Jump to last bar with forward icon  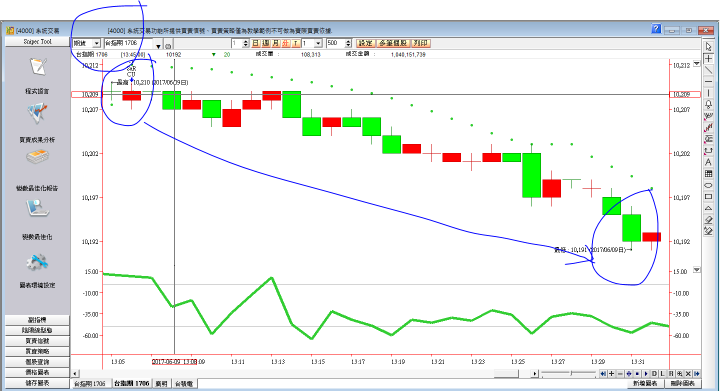(x=697, y=374)
